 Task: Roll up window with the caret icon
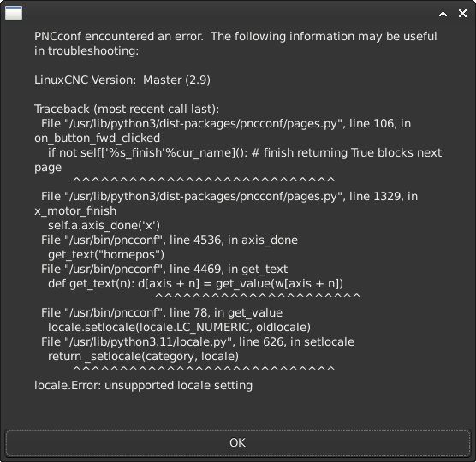(x=443, y=14)
